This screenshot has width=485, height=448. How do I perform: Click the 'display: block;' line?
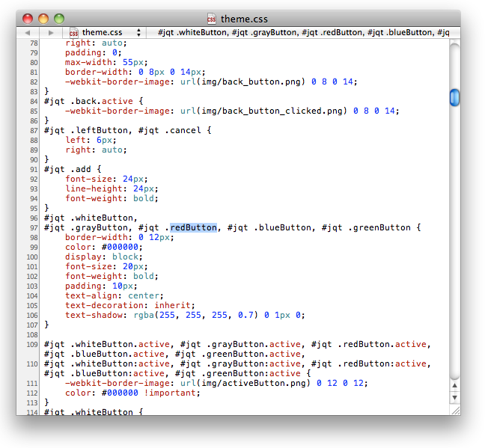click(x=103, y=257)
